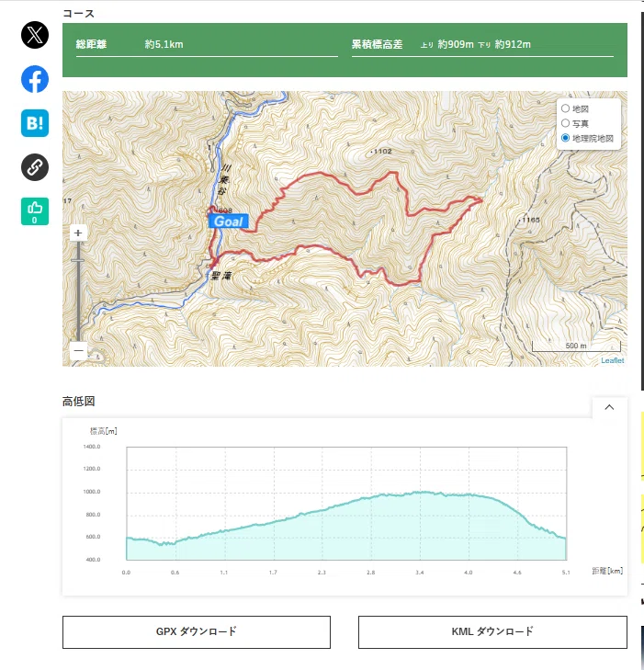Image resolution: width=644 pixels, height=670 pixels.
Task: Click the blue Goal marker on the map
Action: pyautogui.click(x=228, y=221)
